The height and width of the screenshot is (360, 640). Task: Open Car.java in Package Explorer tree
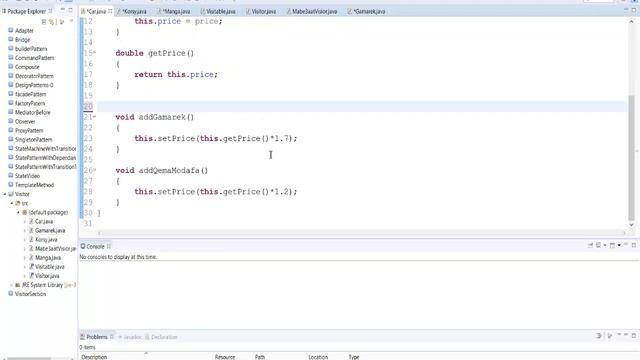(44, 222)
